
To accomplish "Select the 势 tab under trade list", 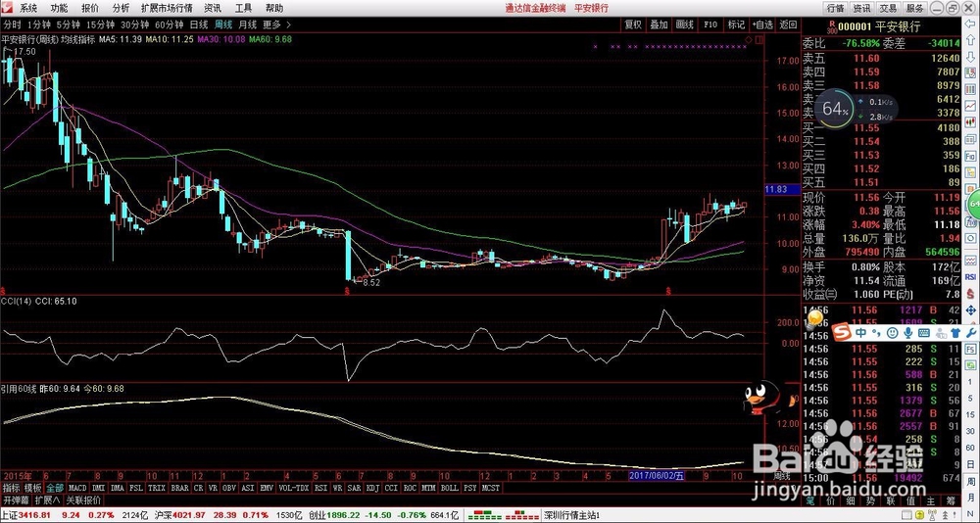I will pos(868,499).
